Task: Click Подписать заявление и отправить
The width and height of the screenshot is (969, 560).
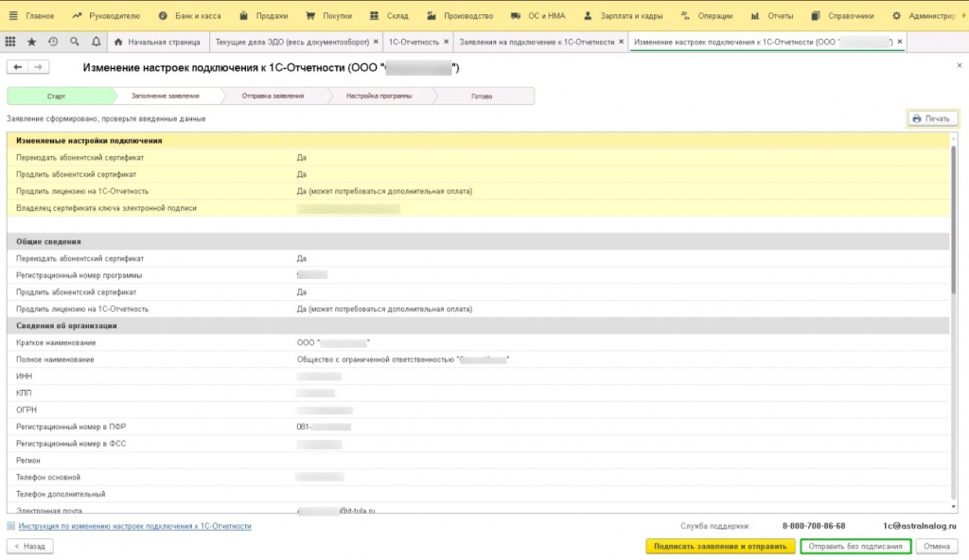Action: tap(720, 546)
